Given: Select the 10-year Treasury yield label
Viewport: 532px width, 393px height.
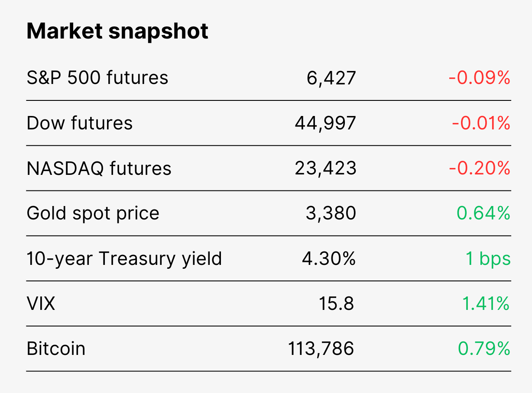Looking at the screenshot, I should pyautogui.click(x=124, y=258).
